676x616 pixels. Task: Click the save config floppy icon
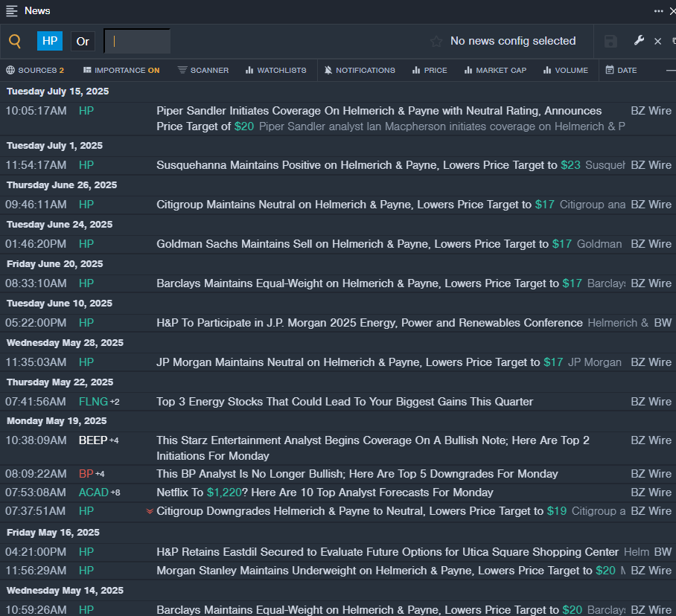click(610, 42)
